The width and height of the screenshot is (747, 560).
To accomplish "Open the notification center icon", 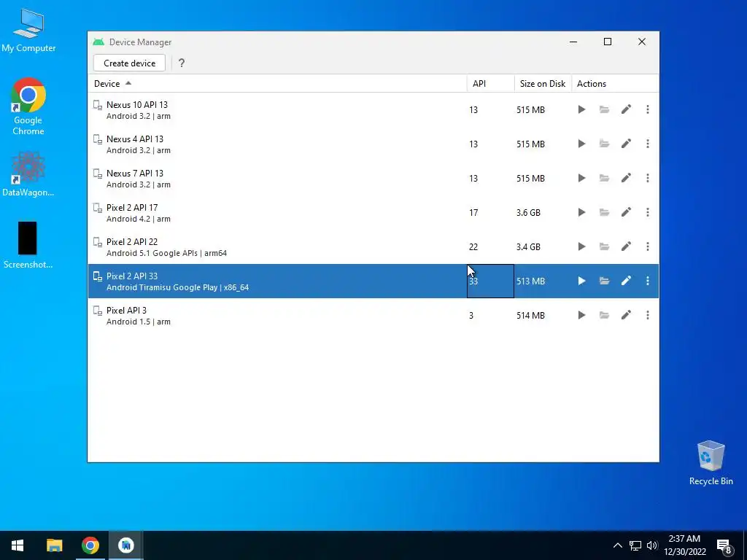I will point(724,545).
